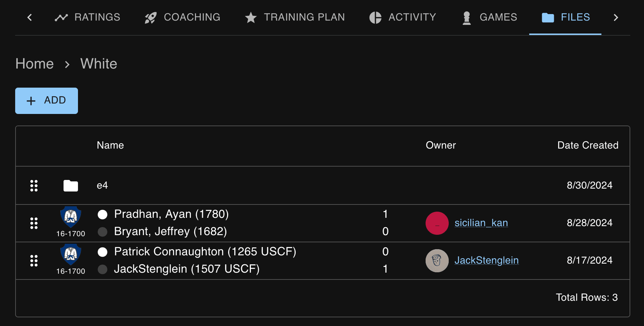The image size is (644, 326).
Task: Navigate to Home in the breadcrumb
Action: click(x=35, y=64)
